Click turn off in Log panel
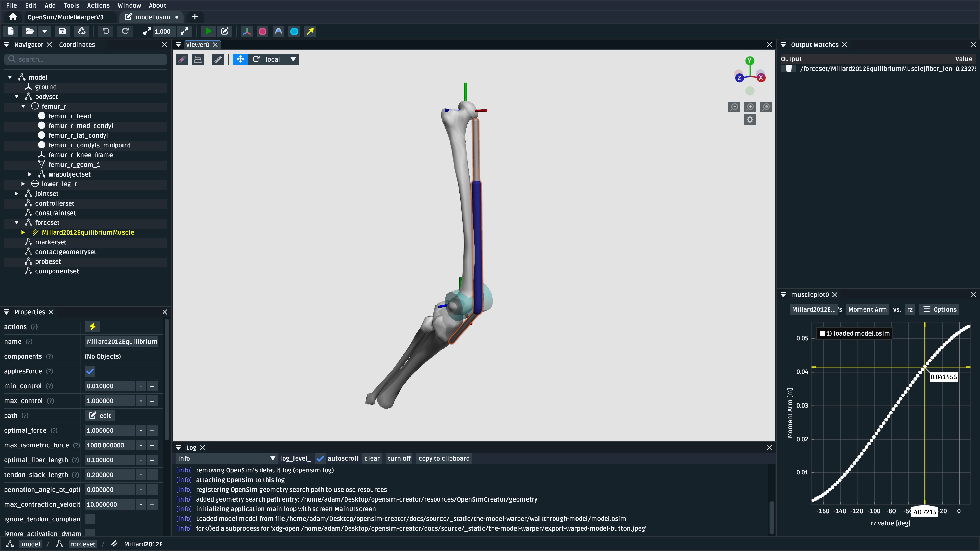Screen dimensions: 980x551 click(x=399, y=459)
